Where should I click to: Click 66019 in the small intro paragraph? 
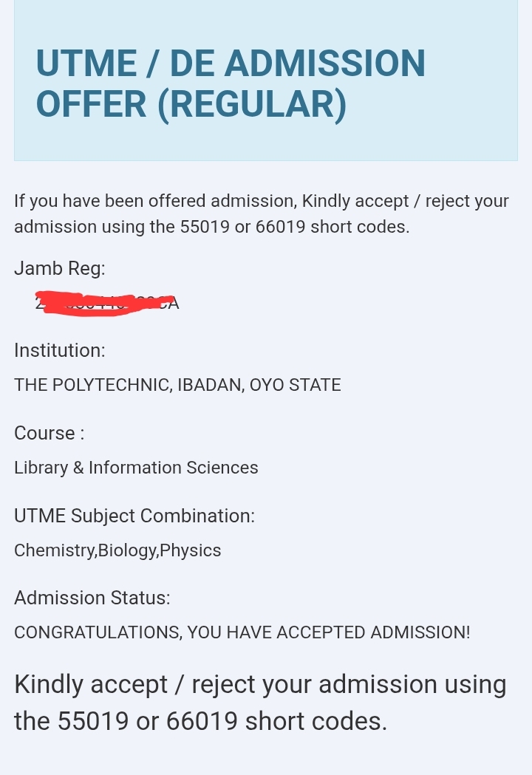[280, 226]
